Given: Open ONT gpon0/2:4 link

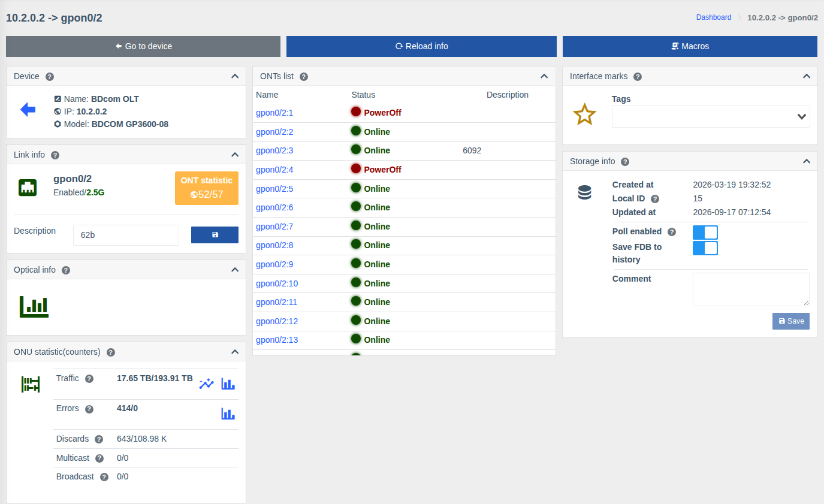Looking at the screenshot, I should point(274,170).
